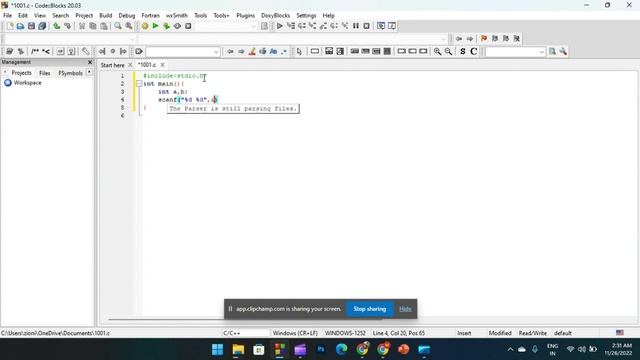Open the Windows Start button
Image resolution: width=640 pixels, height=360 pixels.
pos(218,349)
